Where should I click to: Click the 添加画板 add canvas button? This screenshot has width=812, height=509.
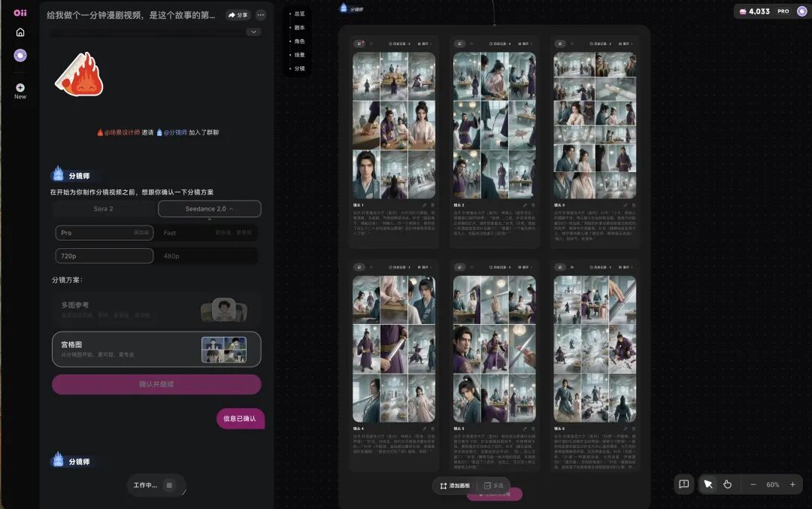click(x=456, y=485)
